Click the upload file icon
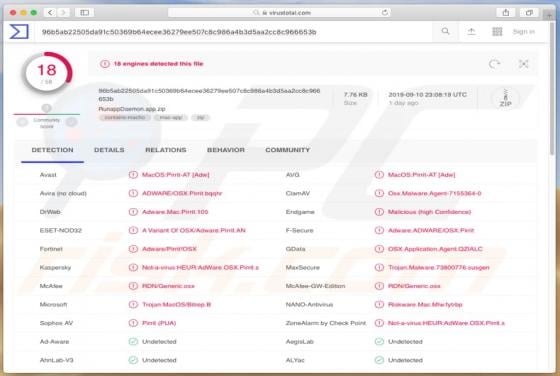This screenshot has width=560, height=376. tap(471, 31)
